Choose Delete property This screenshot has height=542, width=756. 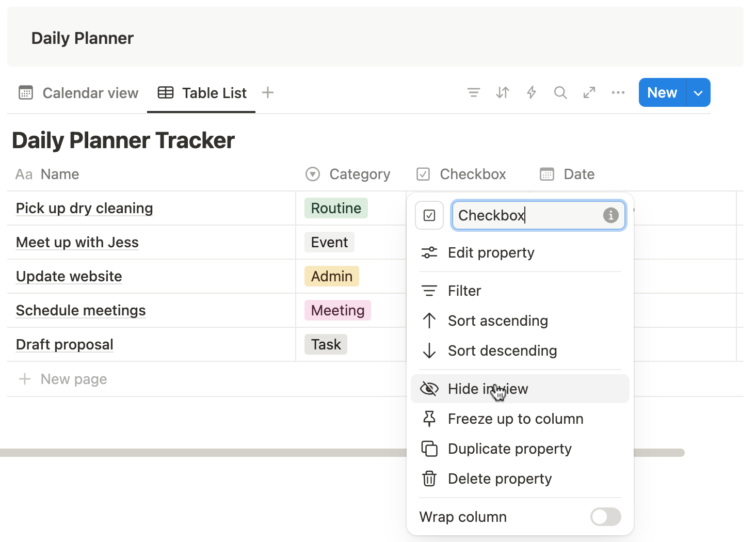pyautogui.click(x=520, y=479)
